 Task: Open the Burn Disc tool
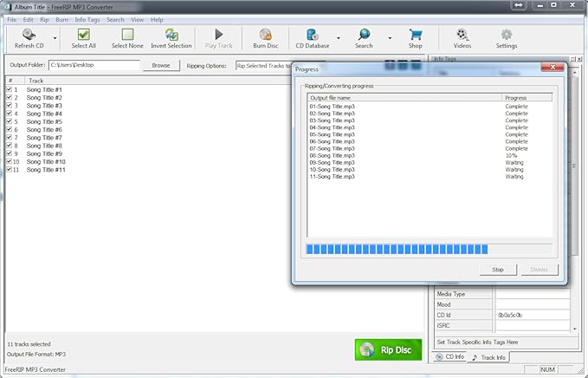(265, 38)
